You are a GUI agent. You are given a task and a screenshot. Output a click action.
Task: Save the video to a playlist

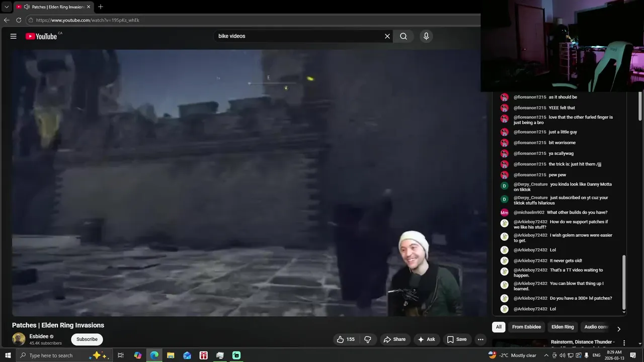(457, 339)
